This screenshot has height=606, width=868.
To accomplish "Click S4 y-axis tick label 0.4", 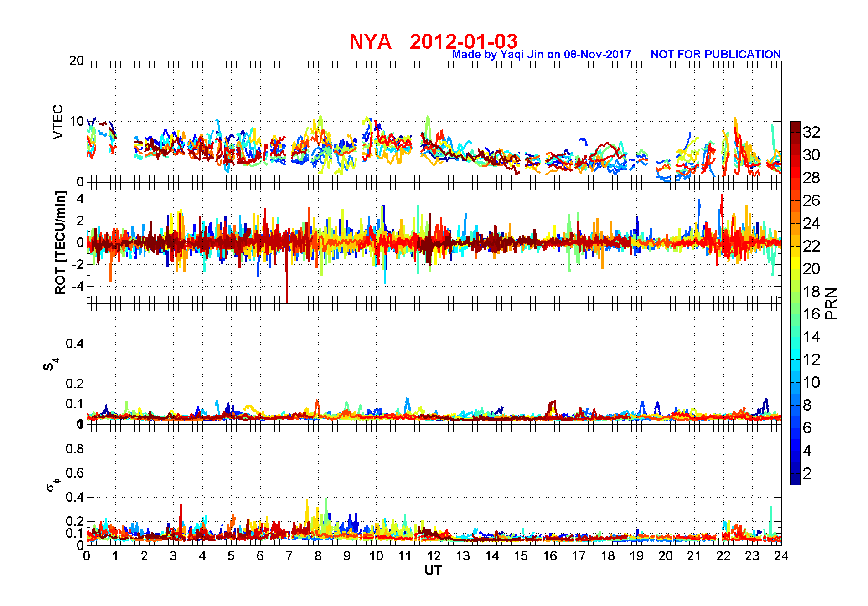I will click(75, 344).
